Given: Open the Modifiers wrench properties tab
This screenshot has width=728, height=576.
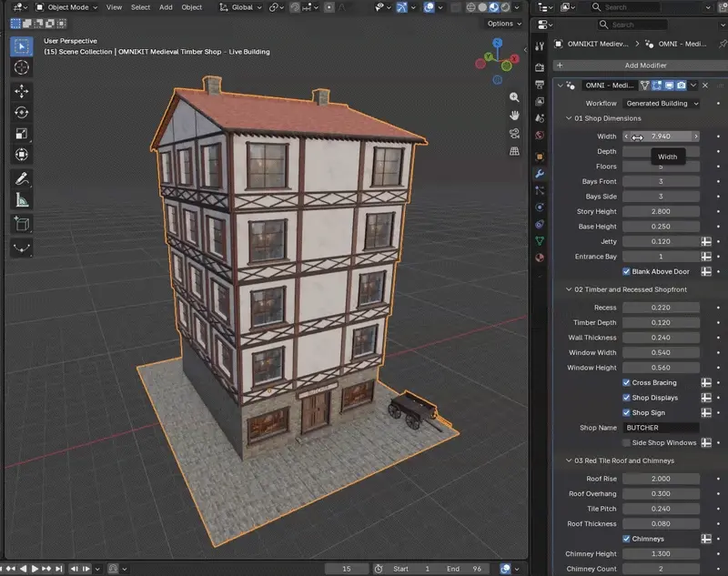Looking at the screenshot, I should tap(540, 174).
